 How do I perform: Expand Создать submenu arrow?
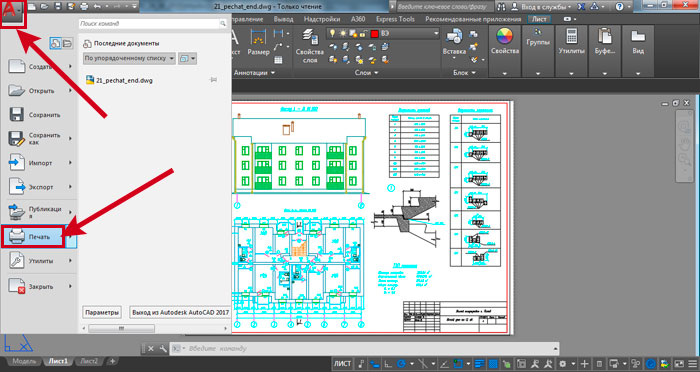coord(71,66)
